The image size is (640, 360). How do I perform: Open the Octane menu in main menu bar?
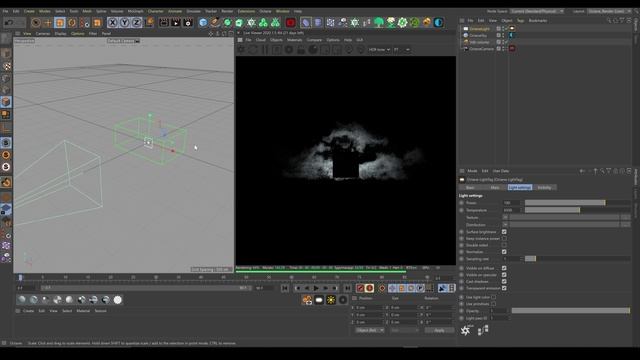265,11
